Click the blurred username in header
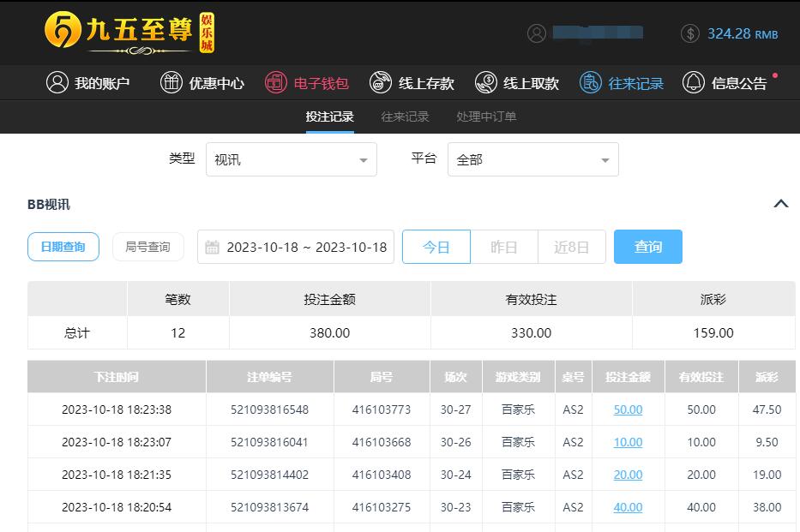This screenshot has height=532, width=800. coord(598,33)
